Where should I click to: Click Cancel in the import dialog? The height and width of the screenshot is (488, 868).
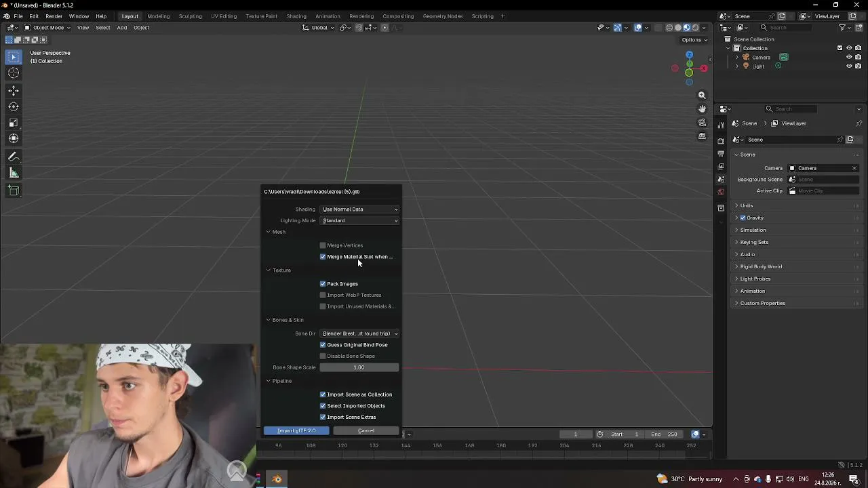(366, 431)
